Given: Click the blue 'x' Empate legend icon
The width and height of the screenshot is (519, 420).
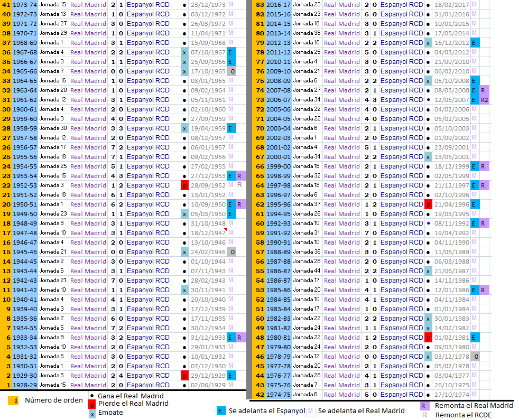Looking at the screenshot, I should 91,413.
